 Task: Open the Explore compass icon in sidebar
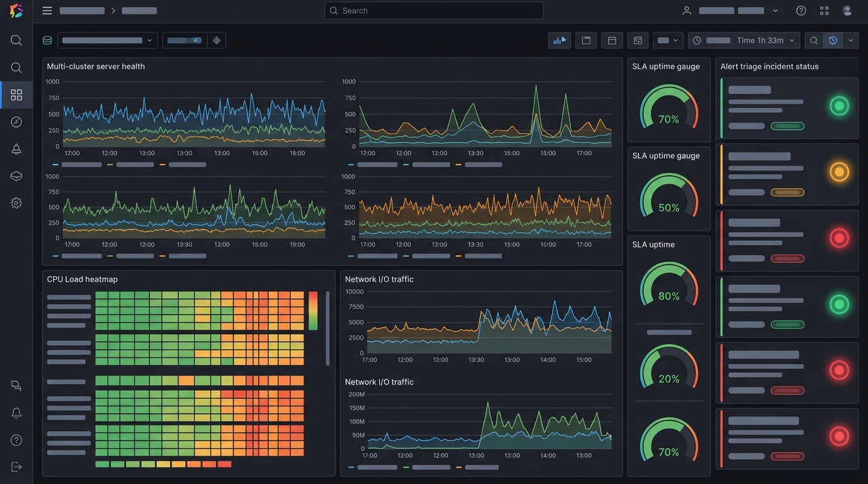pyautogui.click(x=16, y=122)
